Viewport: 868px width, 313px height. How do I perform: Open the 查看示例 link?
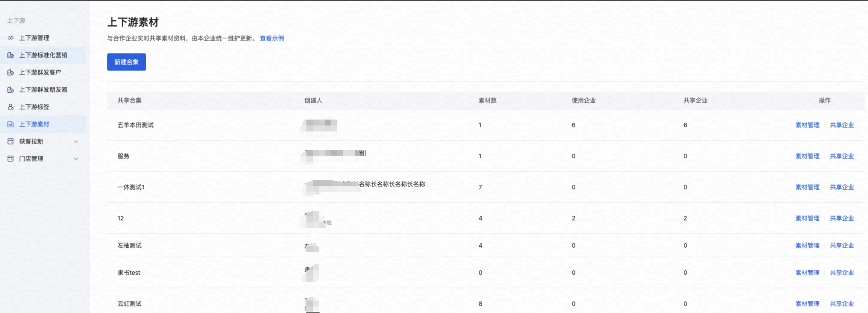pyautogui.click(x=272, y=38)
